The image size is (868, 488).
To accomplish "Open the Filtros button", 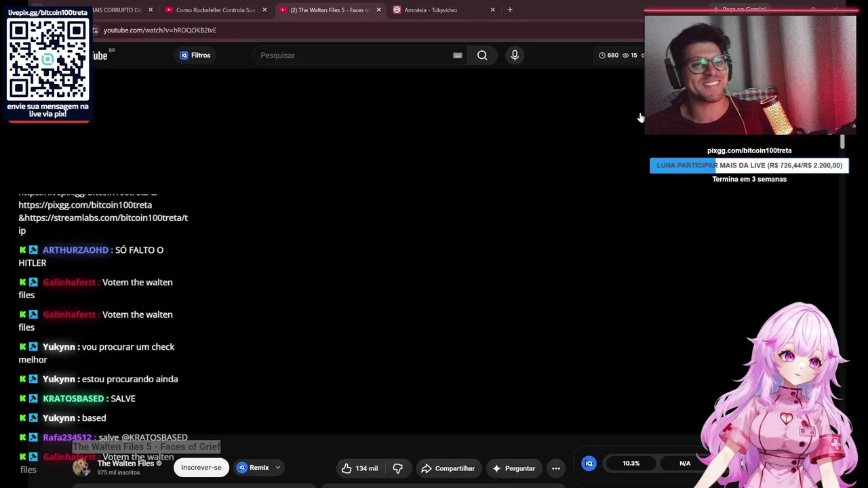I will coord(195,56).
